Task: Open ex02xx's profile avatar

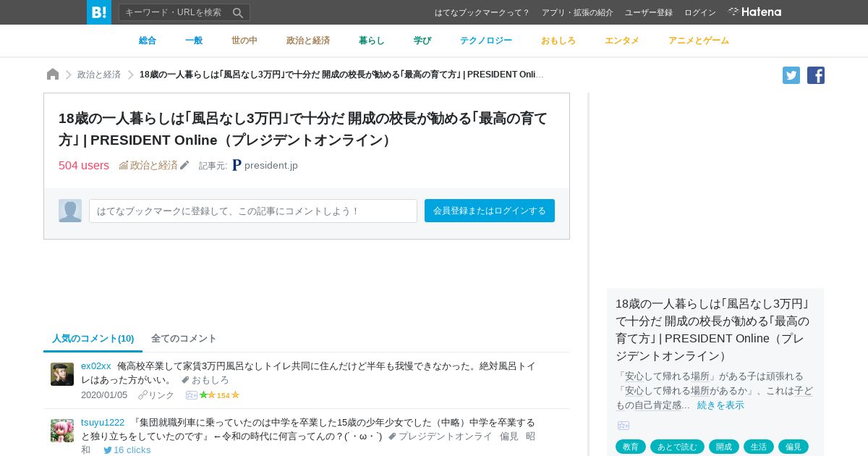Action: click(62, 374)
